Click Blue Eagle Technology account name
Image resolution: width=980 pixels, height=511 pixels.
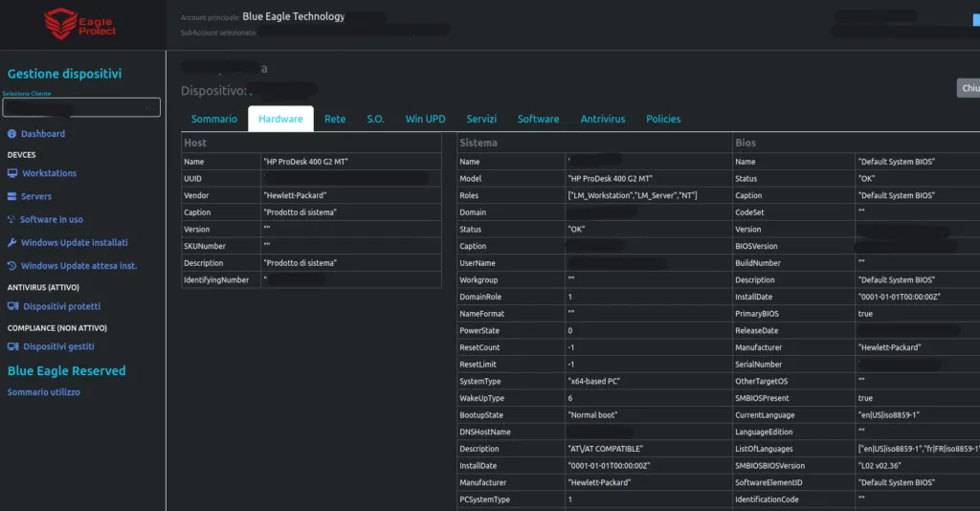[x=293, y=16]
